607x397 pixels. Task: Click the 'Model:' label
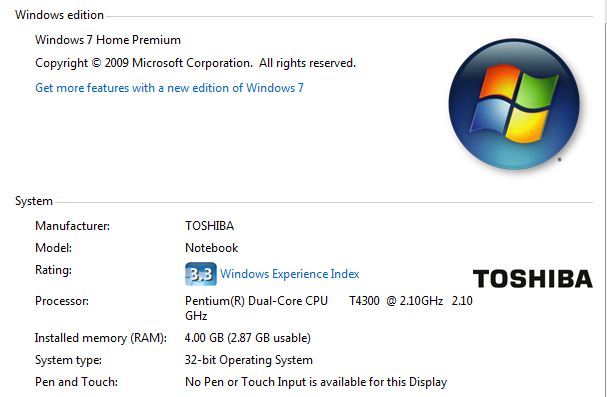click(53, 248)
